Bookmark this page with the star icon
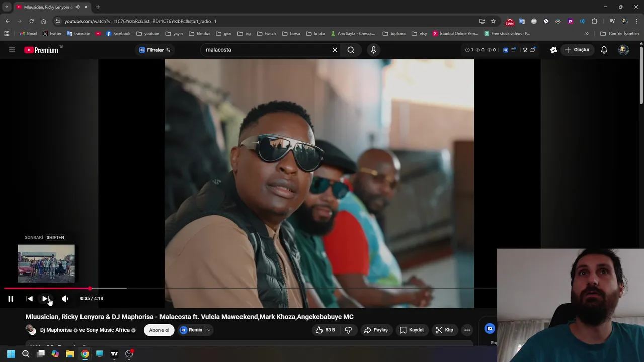This screenshot has height=362, width=644. click(x=493, y=21)
